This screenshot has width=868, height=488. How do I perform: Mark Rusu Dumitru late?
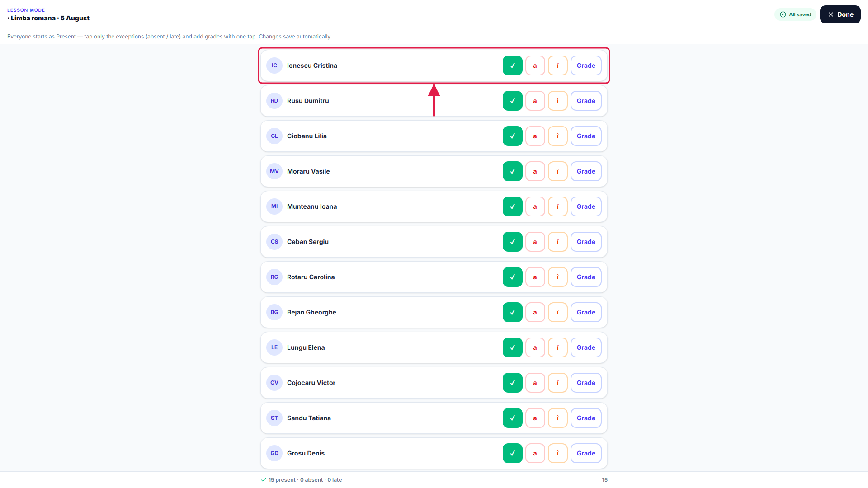click(557, 101)
